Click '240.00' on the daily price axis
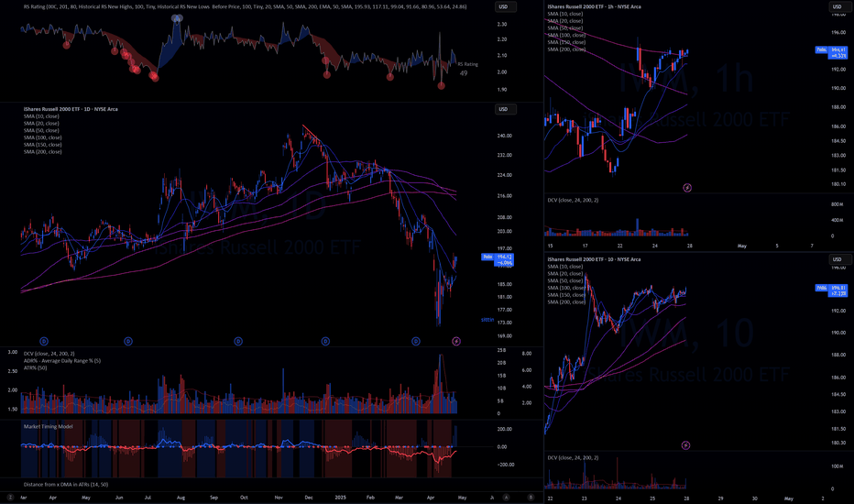 click(504, 136)
